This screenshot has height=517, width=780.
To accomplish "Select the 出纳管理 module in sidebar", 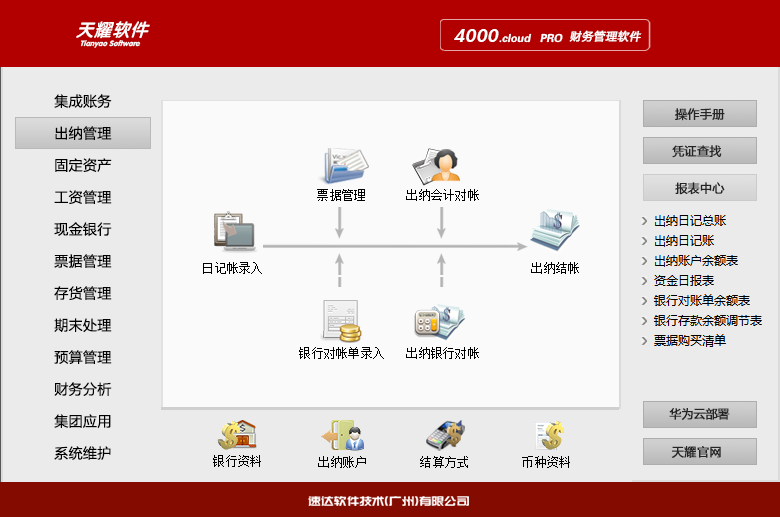I will 83,133.
